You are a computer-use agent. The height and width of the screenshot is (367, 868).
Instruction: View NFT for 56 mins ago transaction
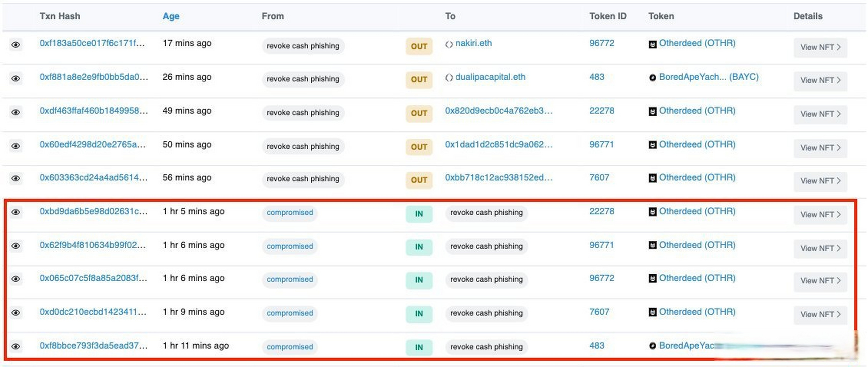pyautogui.click(x=820, y=181)
